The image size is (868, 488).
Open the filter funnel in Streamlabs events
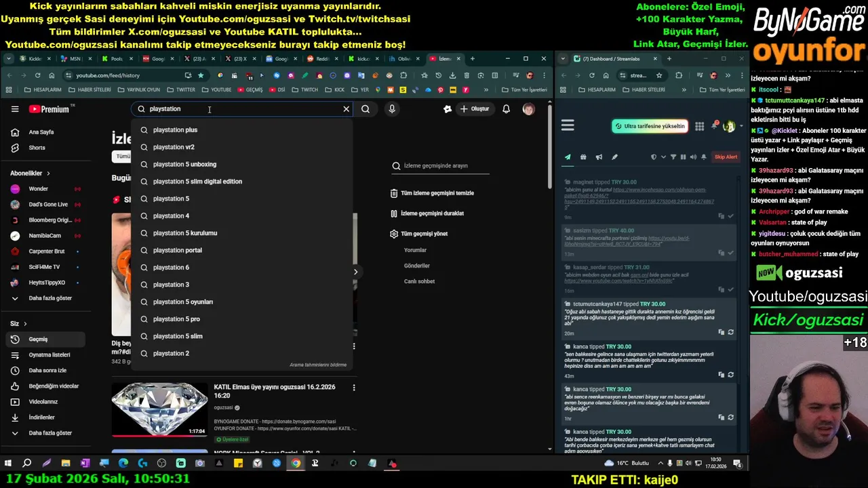tap(673, 157)
